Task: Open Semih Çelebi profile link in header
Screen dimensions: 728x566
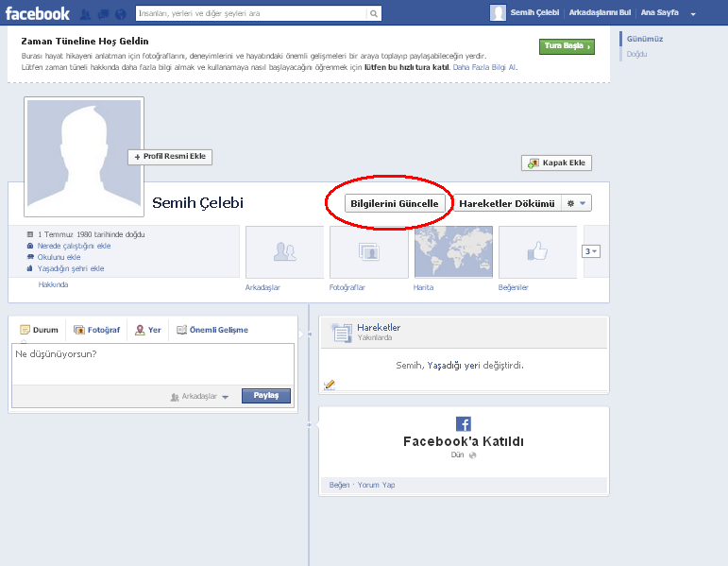Action: [x=534, y=12]
